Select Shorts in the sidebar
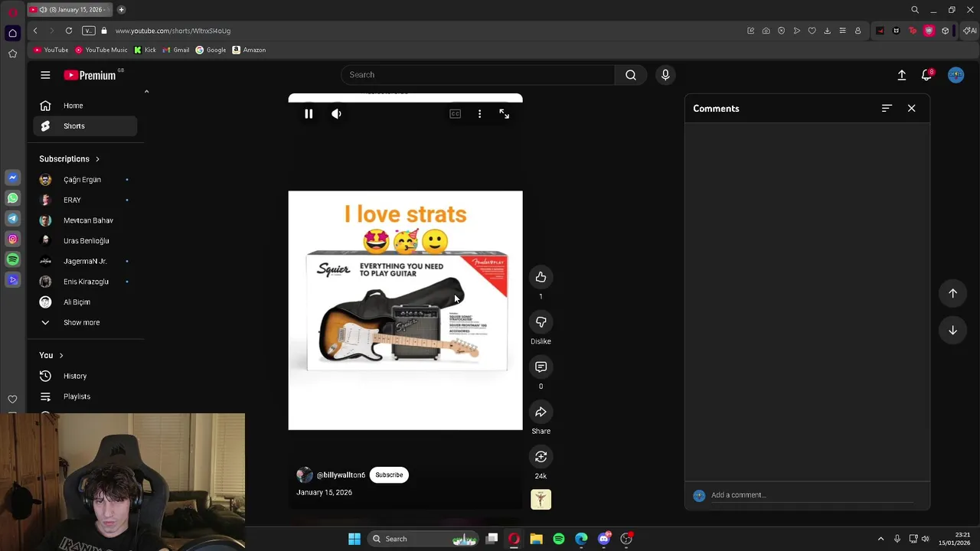The width and height of the screenshot is (980, 551). (x=85, y=126)
